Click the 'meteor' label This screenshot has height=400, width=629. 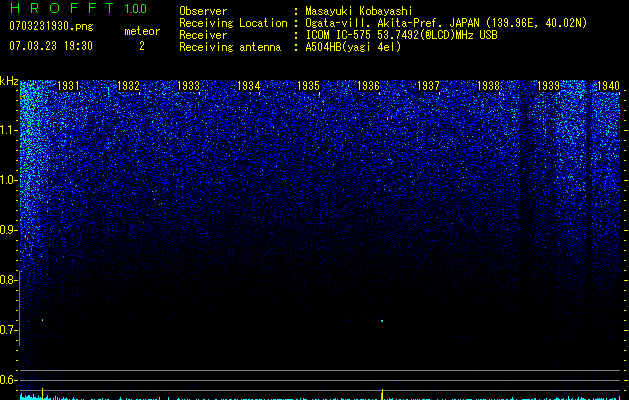tap(142, 31)
